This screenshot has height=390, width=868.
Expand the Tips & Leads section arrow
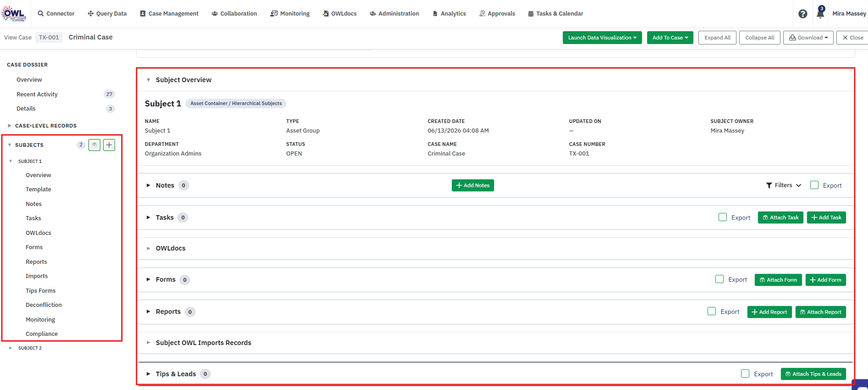(x=148, y=374)
